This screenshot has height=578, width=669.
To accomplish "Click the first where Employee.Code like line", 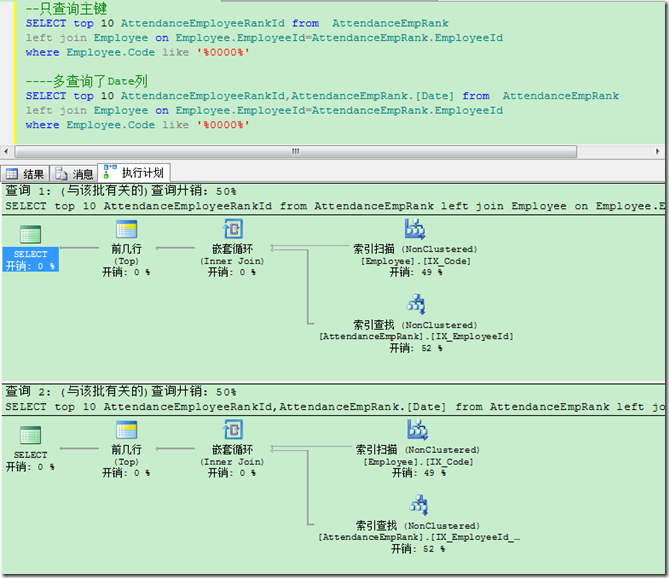I will click(x=137, y=52).
